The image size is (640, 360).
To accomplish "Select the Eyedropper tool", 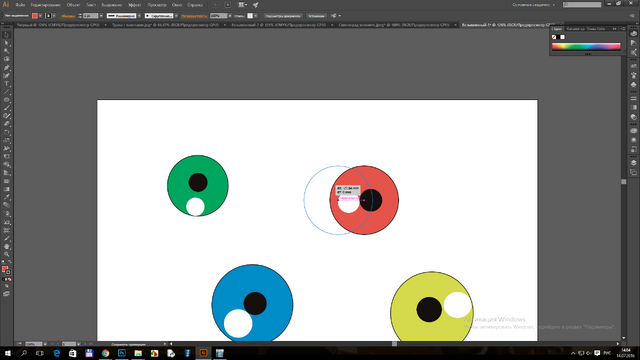I will (6, 198).
